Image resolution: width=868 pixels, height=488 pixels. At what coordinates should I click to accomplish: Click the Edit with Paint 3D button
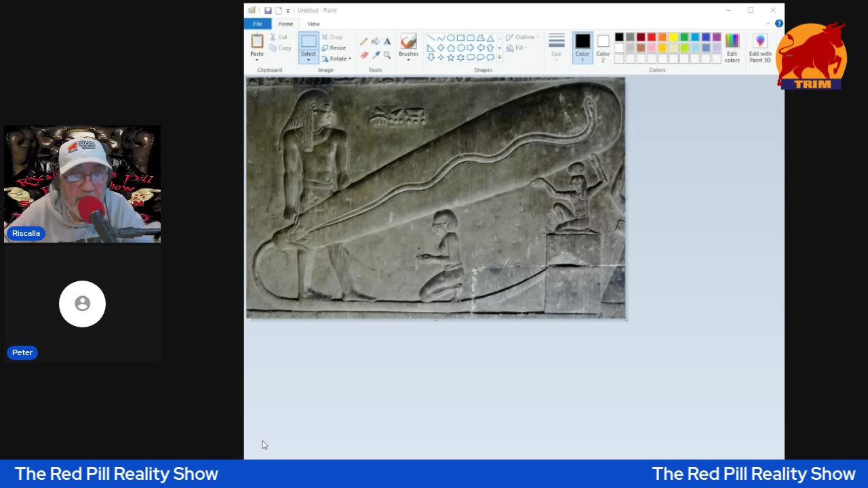760,48
